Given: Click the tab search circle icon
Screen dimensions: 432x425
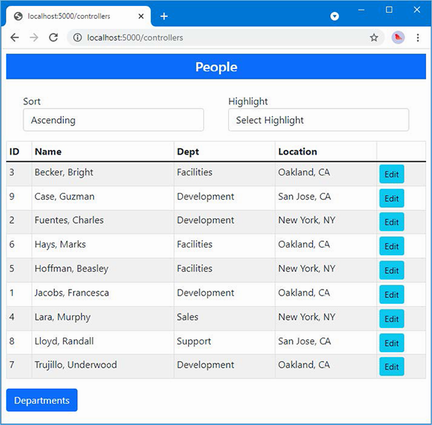Looking at the screenshot, I should tap(334, 16).
